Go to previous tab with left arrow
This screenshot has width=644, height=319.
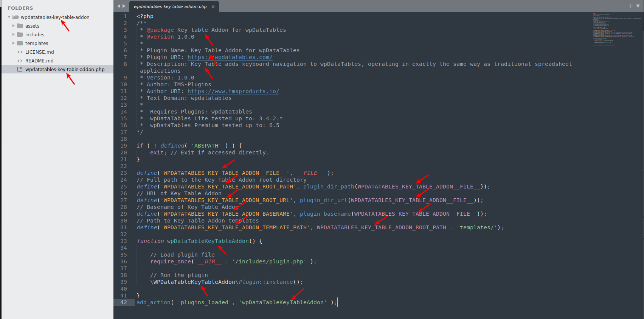(x=119, y=6)
